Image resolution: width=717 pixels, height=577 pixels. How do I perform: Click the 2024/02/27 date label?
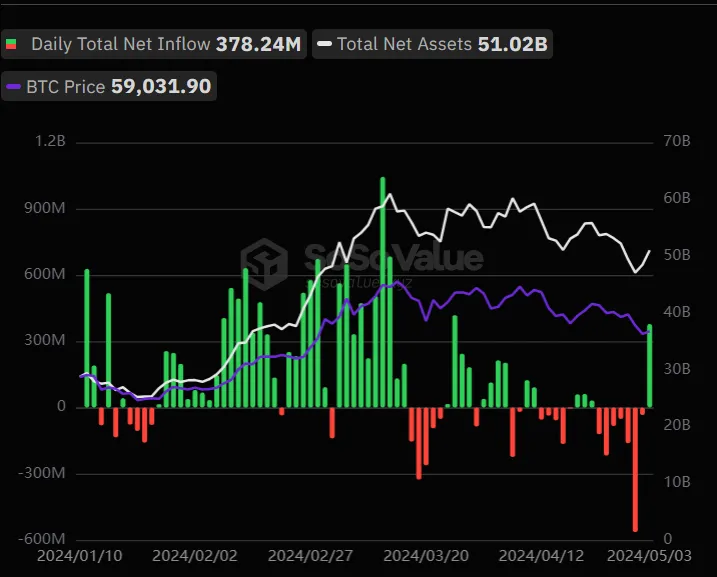312,554
